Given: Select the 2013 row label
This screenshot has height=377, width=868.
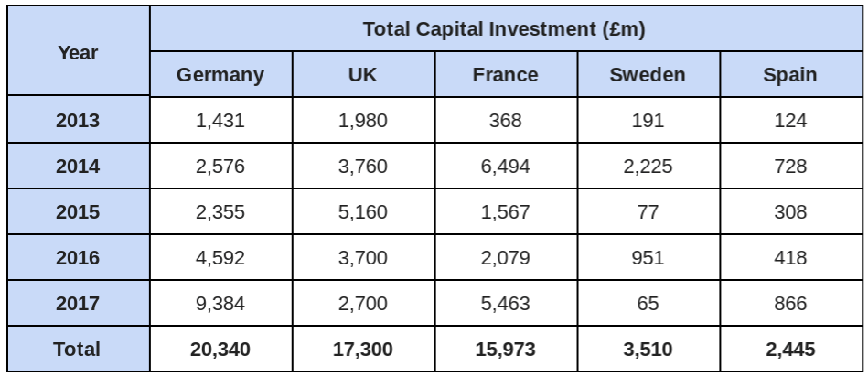Looking at the screenshot, I should point(78,120).
